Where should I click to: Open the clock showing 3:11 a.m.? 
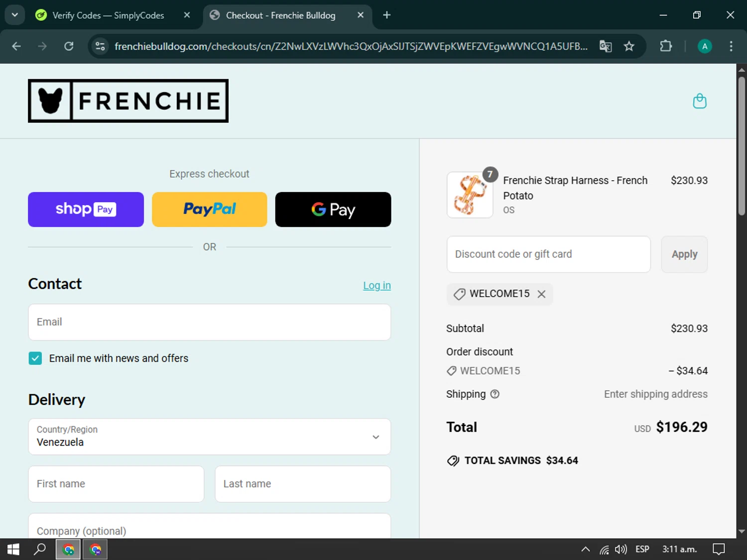(679, 549)
